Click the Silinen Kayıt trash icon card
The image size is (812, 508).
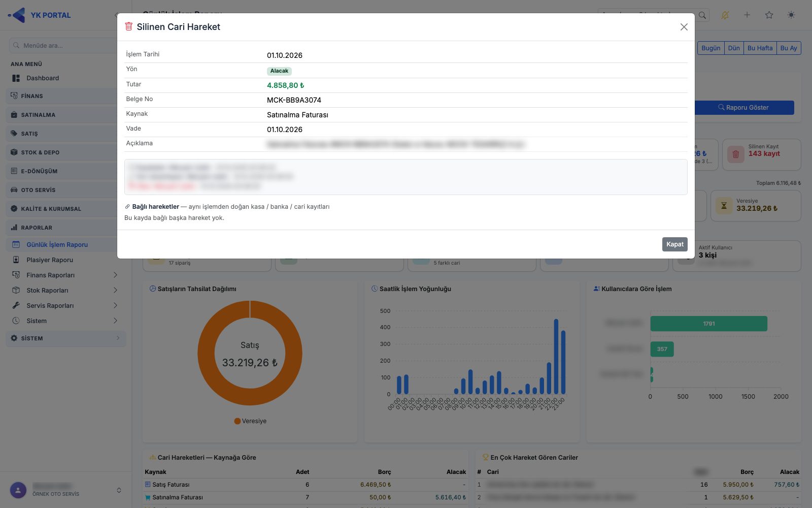pos(735,154)
